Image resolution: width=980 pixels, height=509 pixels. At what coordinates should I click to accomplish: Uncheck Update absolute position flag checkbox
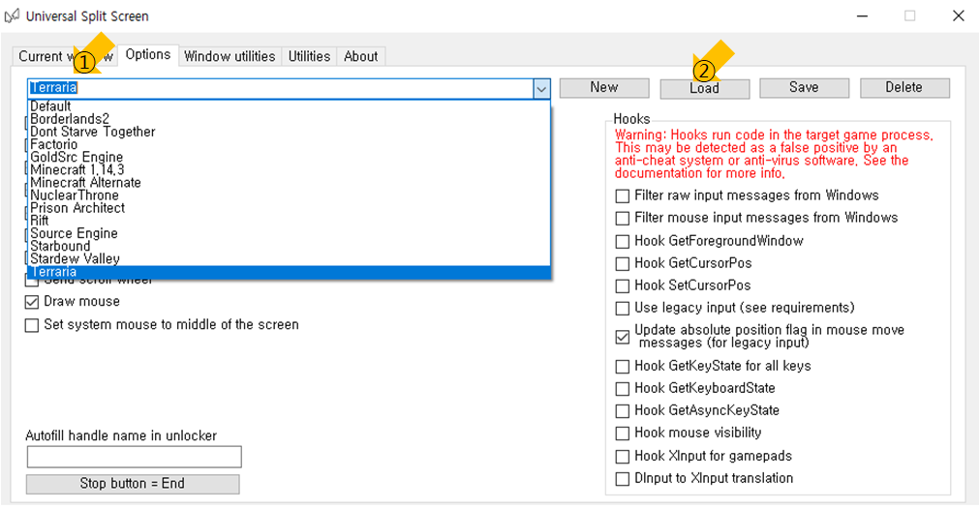pos(623,337)
